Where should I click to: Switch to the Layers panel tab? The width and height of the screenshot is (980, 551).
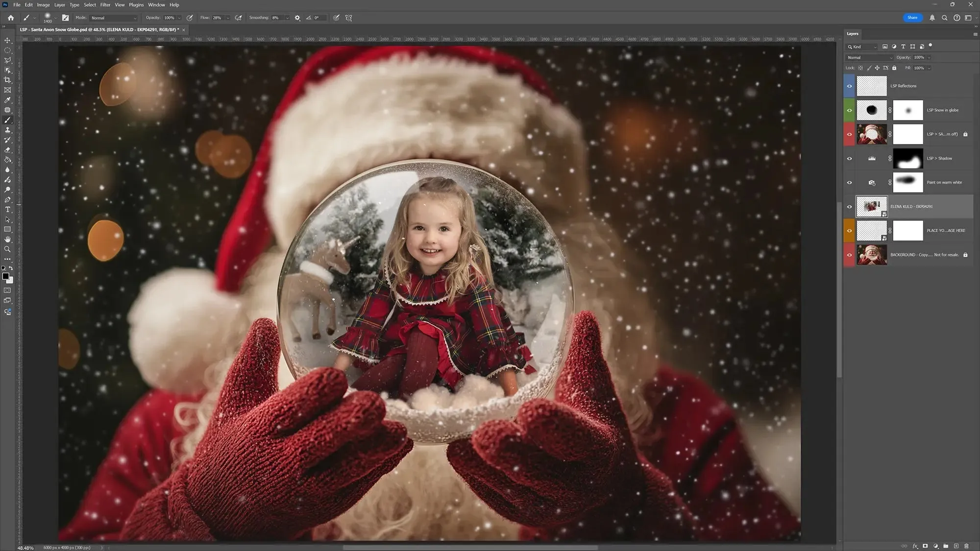[x=853, y=34]
